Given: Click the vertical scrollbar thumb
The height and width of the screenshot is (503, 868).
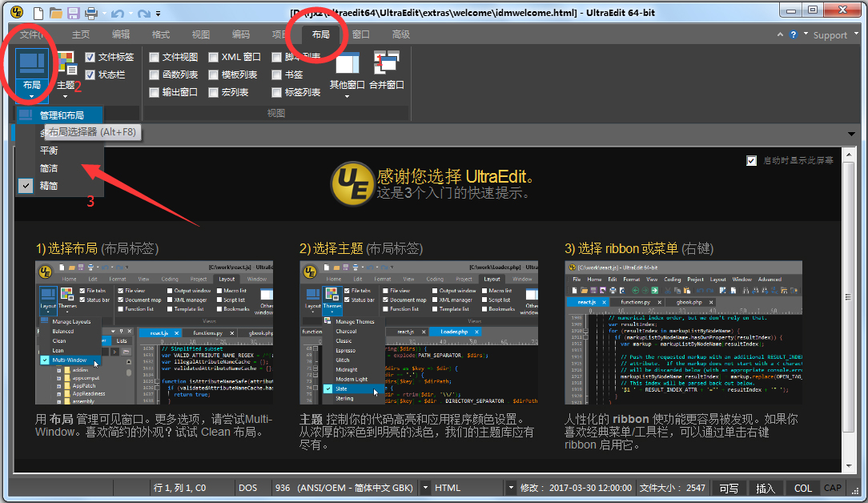Looking at the screenshot, I should (x=849, y=296).
